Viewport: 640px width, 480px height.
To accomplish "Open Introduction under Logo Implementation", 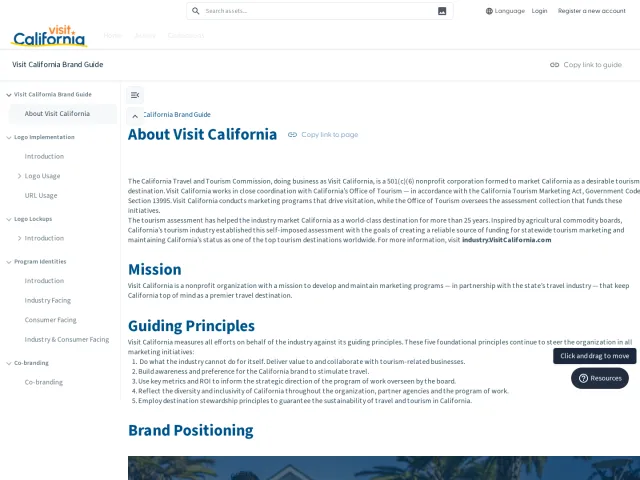I will [44, 156].
